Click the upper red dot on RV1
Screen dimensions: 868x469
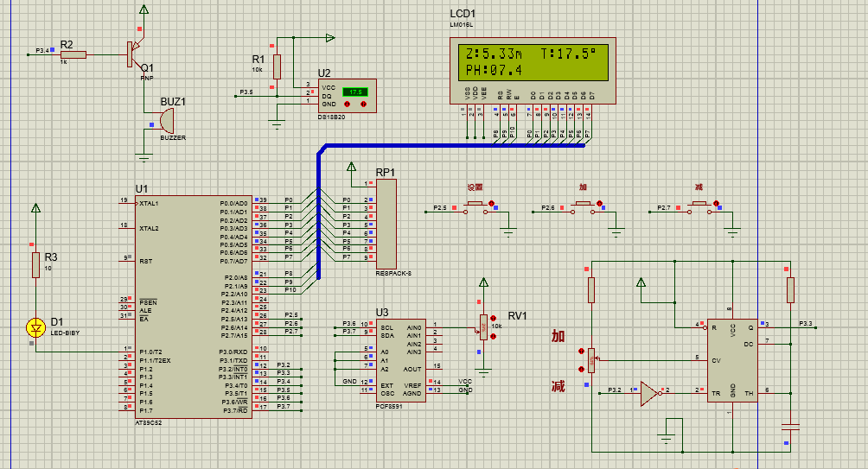493,317
